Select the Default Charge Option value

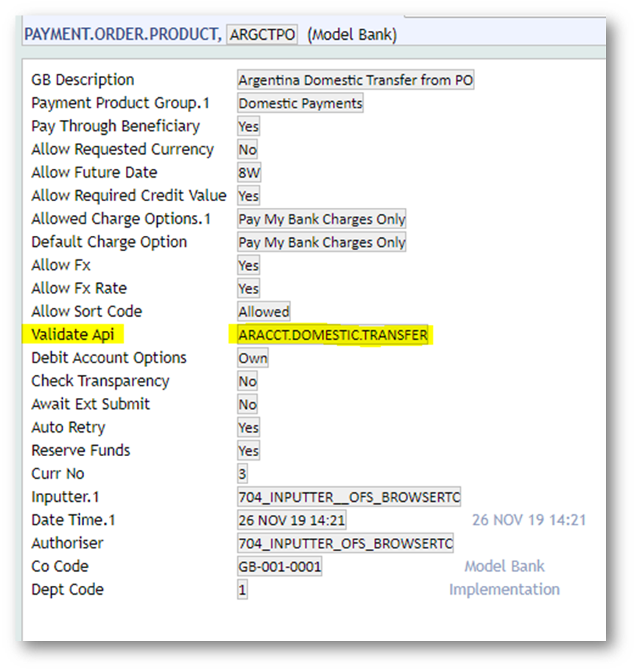tap(322, 242)
